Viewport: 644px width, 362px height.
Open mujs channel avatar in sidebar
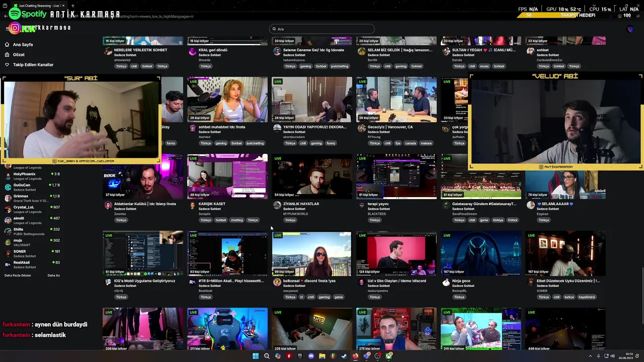click(x=8, y=242)
